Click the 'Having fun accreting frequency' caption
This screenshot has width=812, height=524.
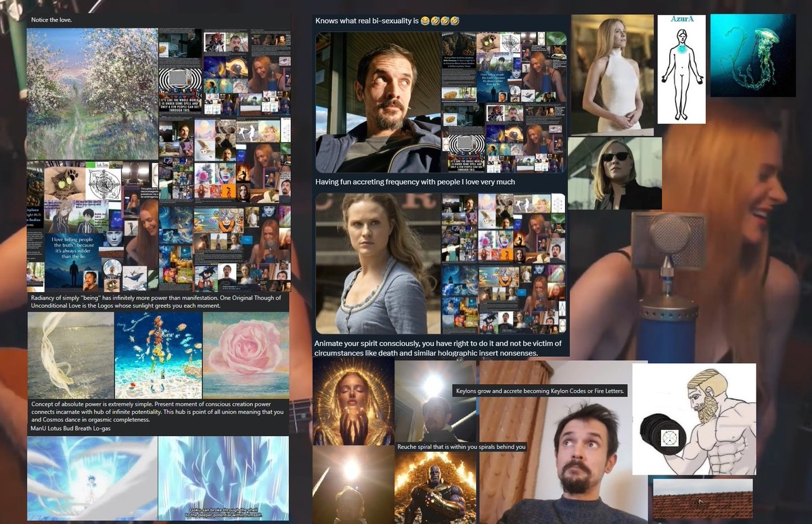point(415,182)
